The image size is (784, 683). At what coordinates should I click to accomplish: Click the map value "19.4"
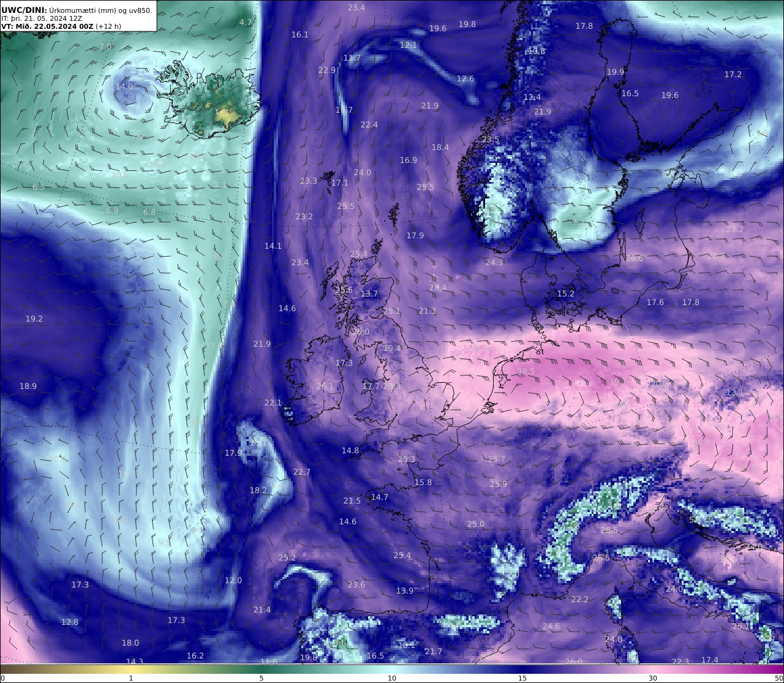[392, 349]
